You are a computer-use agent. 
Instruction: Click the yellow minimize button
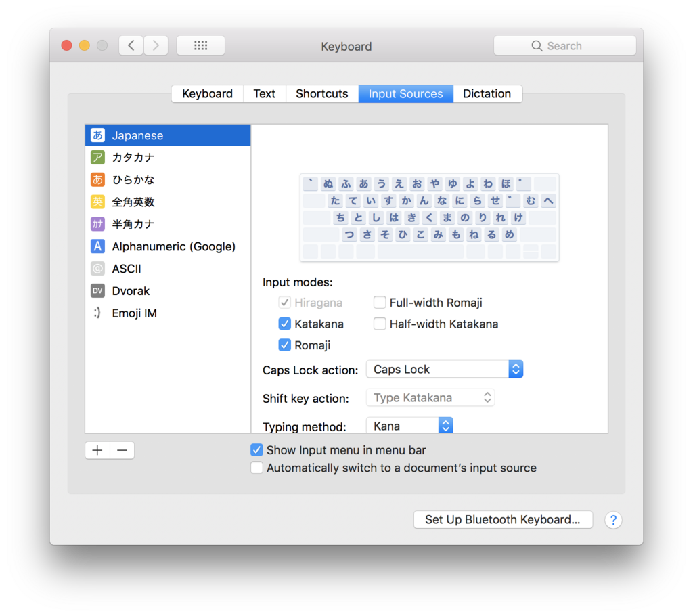click(x=85, y=45)
